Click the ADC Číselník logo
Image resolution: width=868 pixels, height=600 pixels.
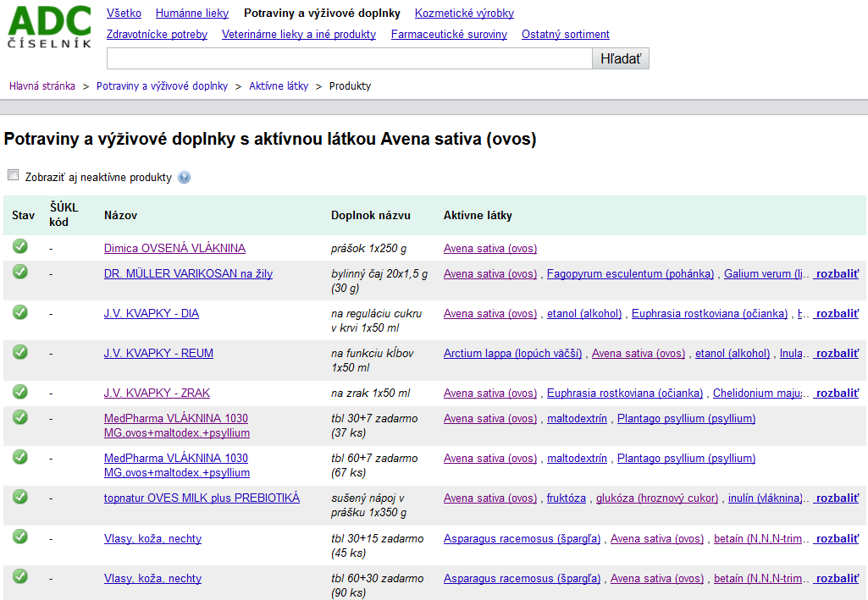pos(49,28)
